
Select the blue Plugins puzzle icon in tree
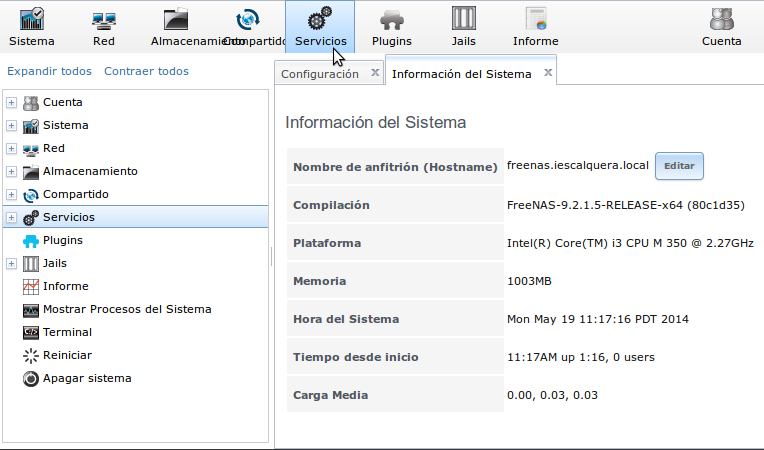coord(31,241)
